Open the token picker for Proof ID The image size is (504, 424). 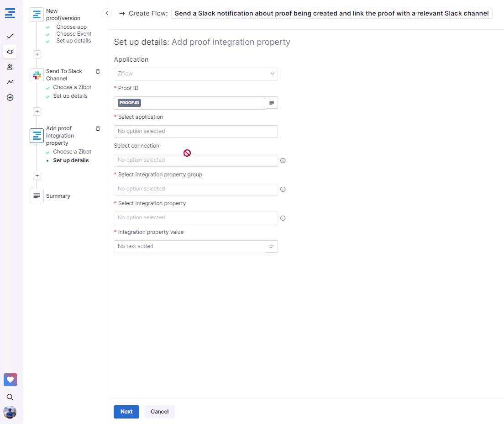pos(272,103)
